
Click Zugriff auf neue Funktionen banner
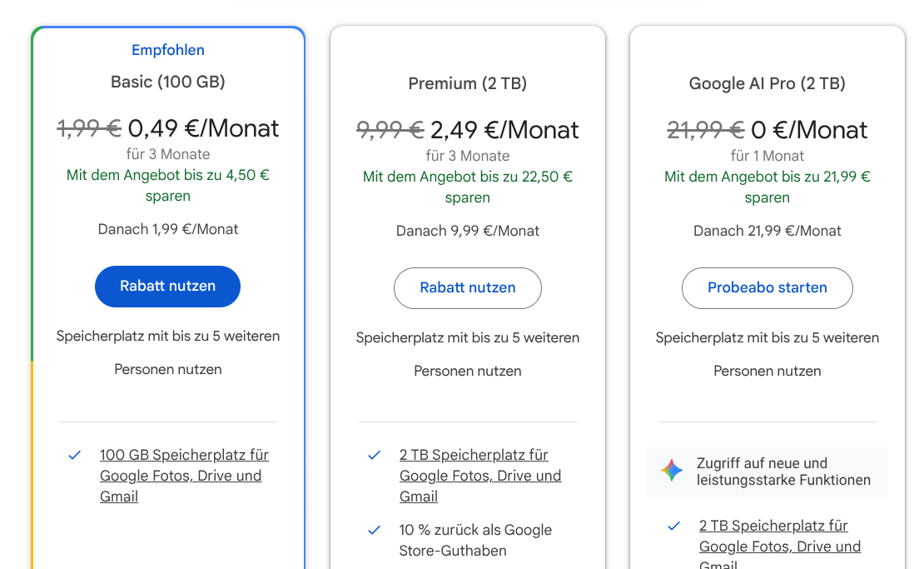click(782, 472)
